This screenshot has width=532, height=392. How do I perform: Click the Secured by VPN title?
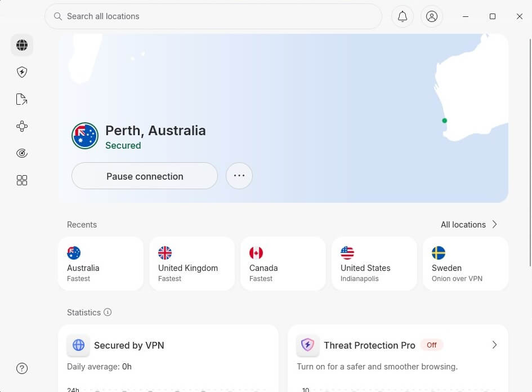tap(129, 345)
